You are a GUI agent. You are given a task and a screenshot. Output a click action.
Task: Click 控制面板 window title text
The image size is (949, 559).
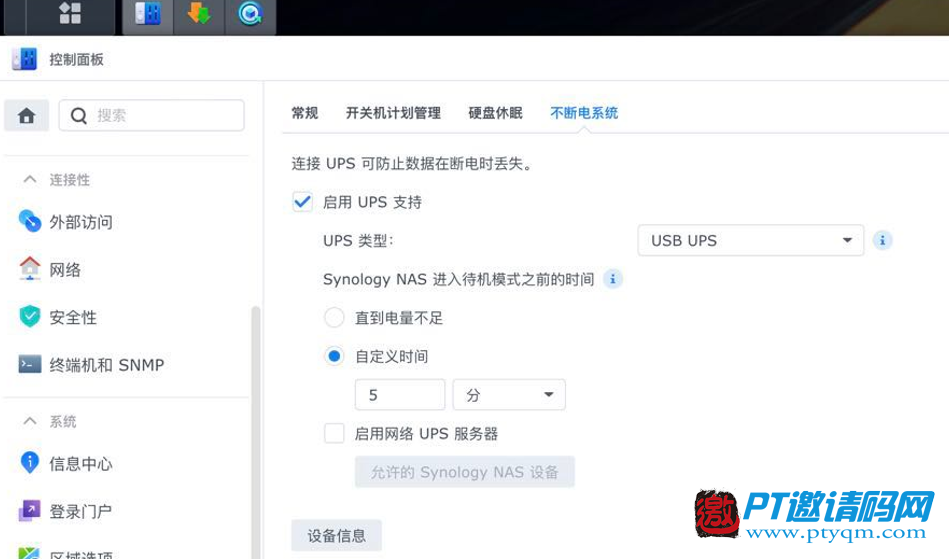pos(76,59)
